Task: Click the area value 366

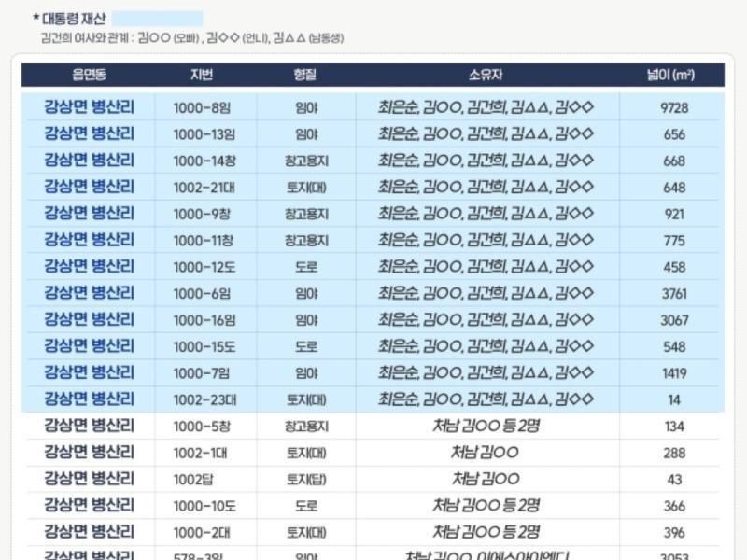Action: [673, 506]
